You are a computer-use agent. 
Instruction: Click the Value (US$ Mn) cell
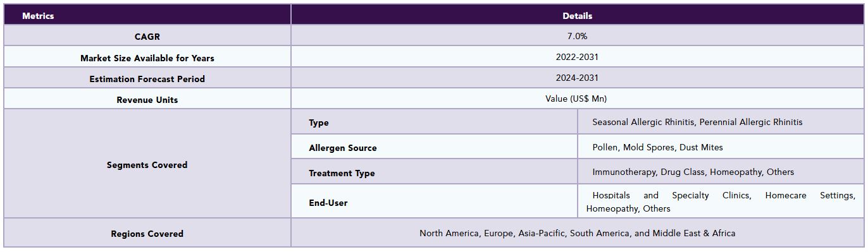coord(577,99)
